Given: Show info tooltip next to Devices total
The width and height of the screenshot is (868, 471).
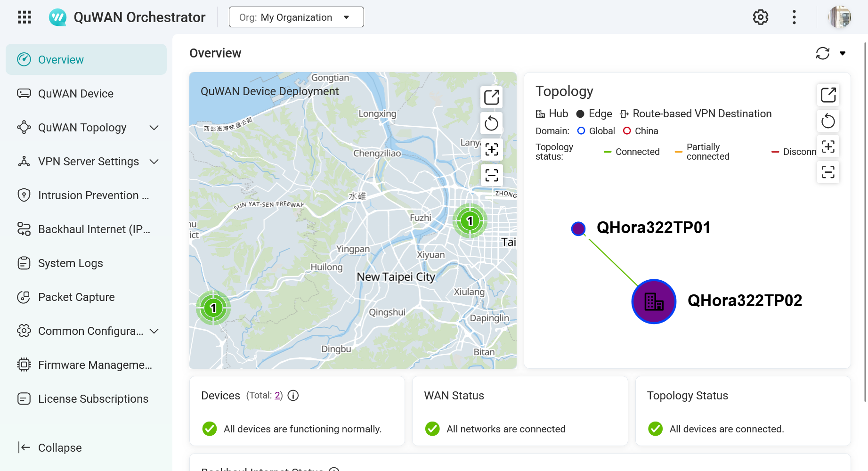Looking at the screenshot, I should 293,396.
